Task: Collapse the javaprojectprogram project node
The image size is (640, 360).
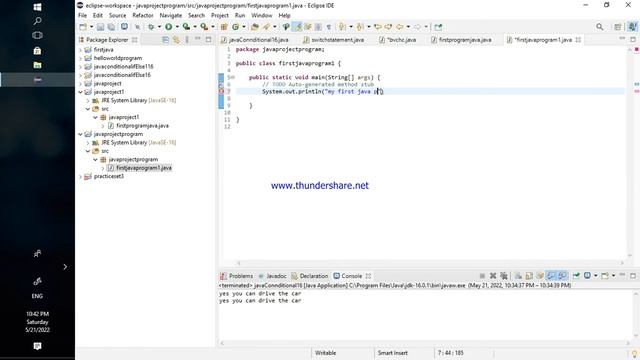Action: click(x=80, y=134)
